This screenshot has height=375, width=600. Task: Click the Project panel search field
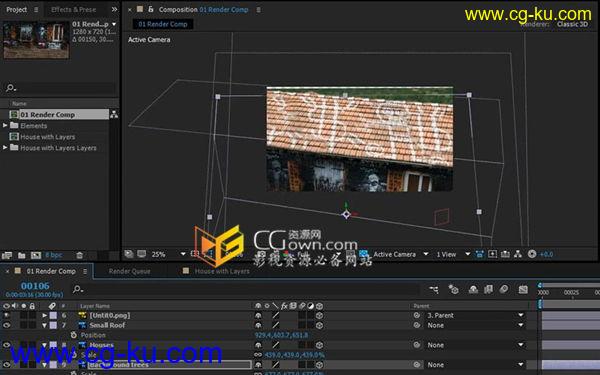[60, 88]
